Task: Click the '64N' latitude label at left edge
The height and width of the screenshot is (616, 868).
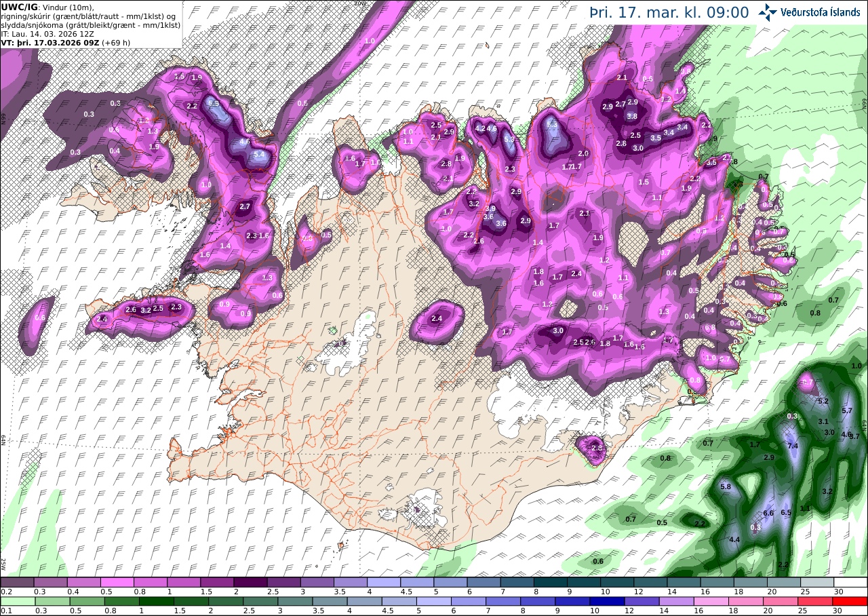Action: coord(3,440)
